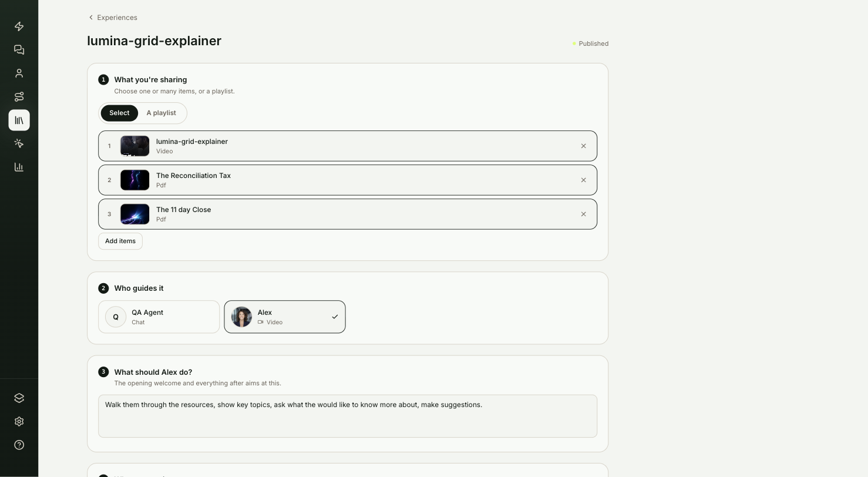The image size is (868, 477).
Task: Go back to Experiences
Action: click(113, 18)
